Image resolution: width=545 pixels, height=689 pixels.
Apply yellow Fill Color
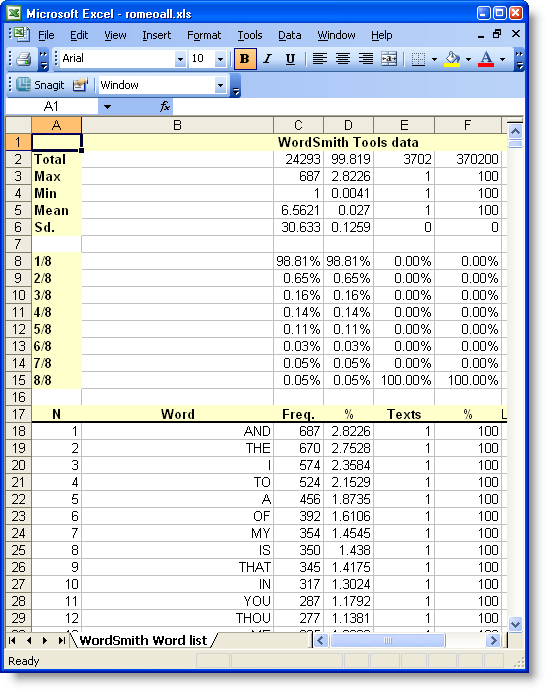pos(452,59)
